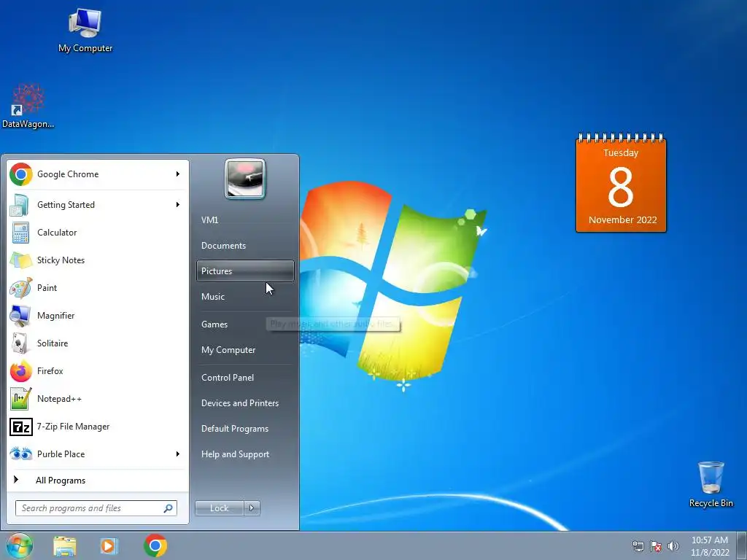The image size is (747, 560).
Task: Click the Show desktop strip on taskbar
Action: [x=743, y=546]
